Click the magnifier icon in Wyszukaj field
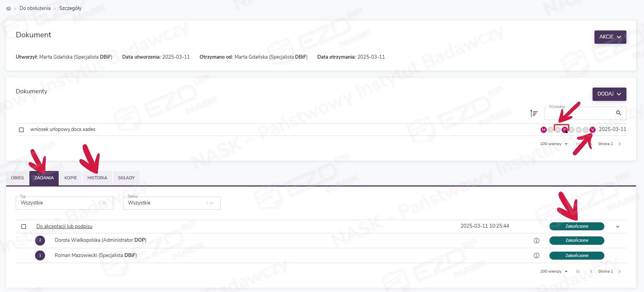 [618, 113]
